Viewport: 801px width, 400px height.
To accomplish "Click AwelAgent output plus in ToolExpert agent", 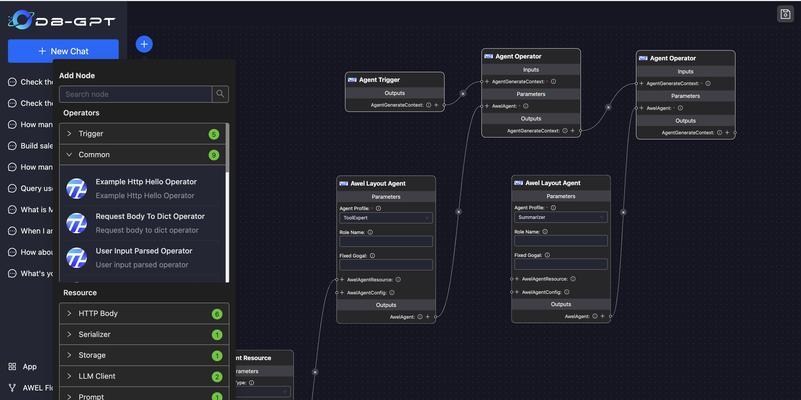I will pyautogui.click(x=428, y=317).
